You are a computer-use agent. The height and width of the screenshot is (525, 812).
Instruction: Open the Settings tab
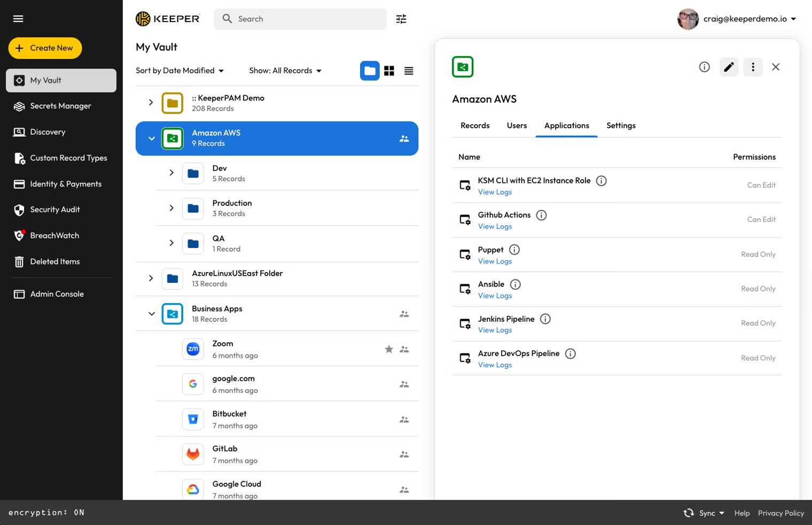pyautogui.click(x=621, y=126)
